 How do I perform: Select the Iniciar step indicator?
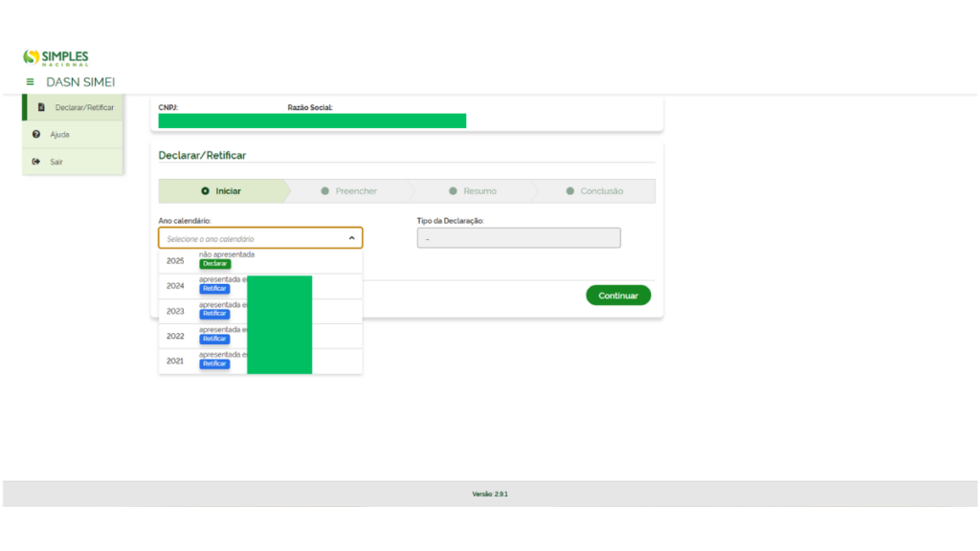click(222, 191)
